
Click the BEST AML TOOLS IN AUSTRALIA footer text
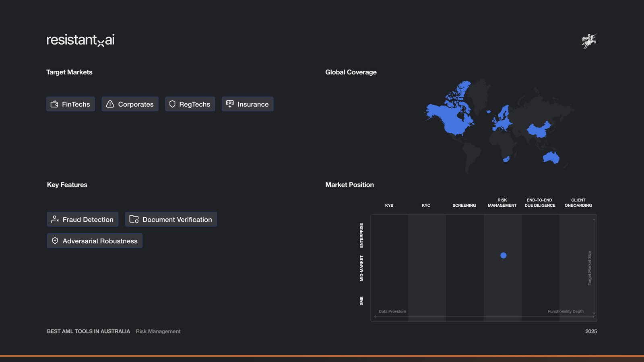[x=89, y=331]
